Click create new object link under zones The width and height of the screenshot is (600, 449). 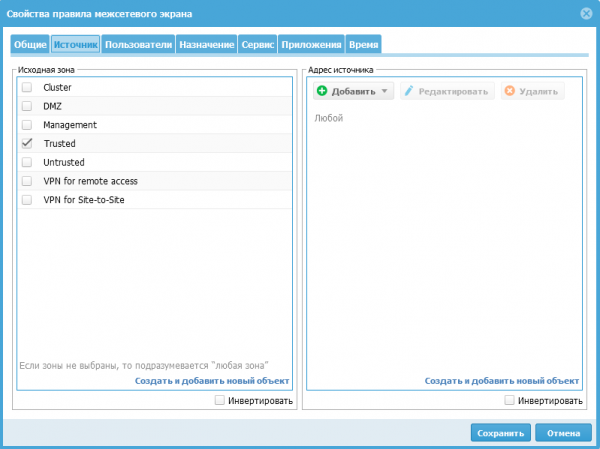(212, 381)
